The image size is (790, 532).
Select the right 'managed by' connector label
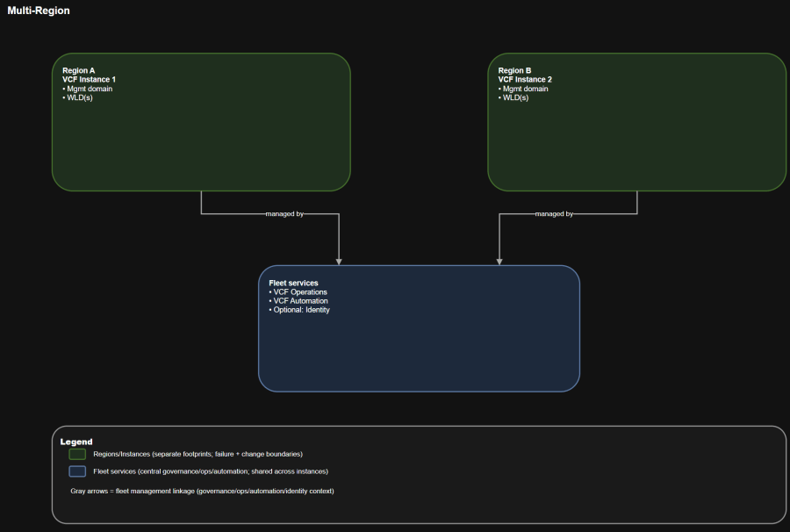tap(554, 214)
